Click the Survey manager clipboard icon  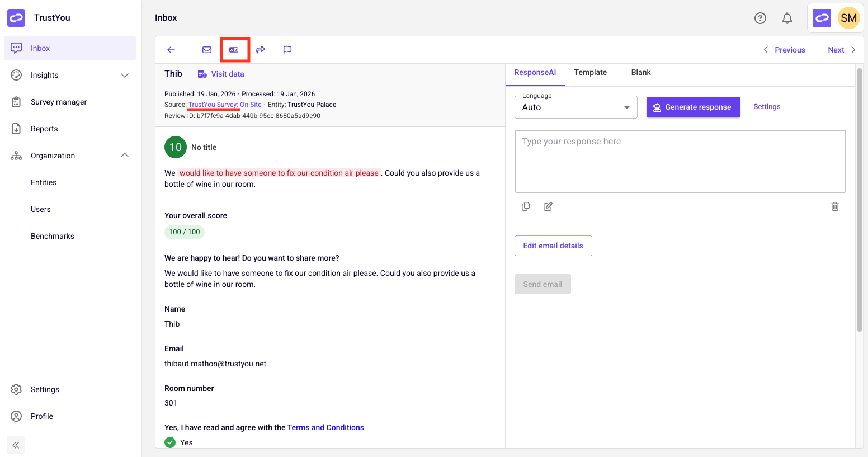pyautogui.click(x=16, y=102)
